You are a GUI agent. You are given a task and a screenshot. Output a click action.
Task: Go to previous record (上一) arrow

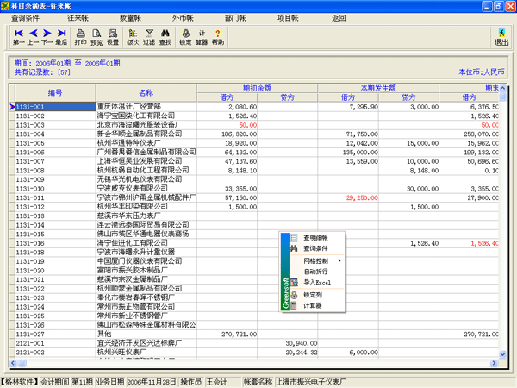click(33, 33)
